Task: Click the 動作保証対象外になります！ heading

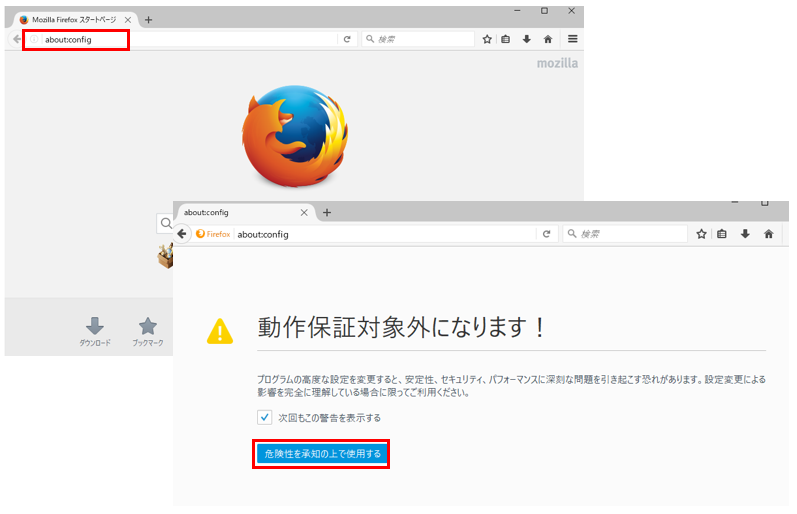Action: coord(402,327)
